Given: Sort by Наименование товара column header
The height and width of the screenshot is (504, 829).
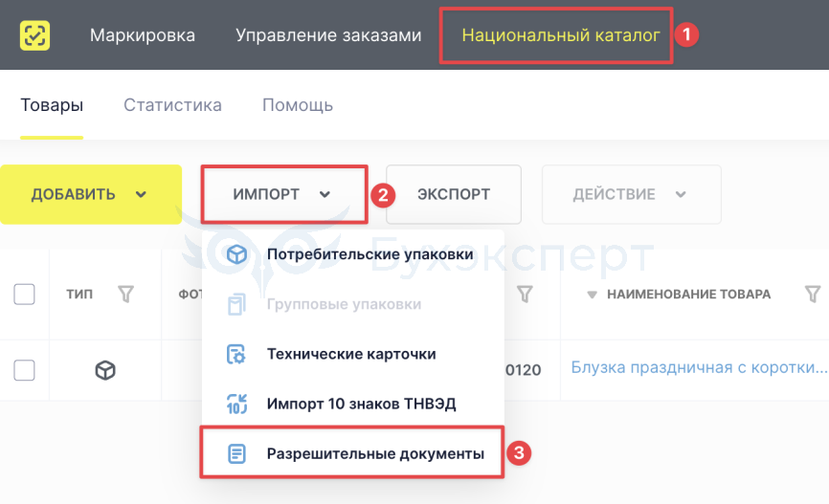Looking at the screenshot, I should click(687, 295).
